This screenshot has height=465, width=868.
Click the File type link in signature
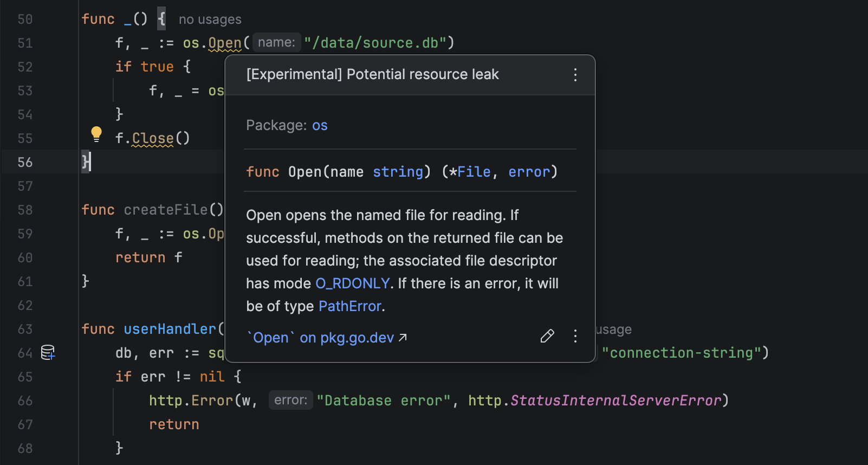tap(474, 172)
